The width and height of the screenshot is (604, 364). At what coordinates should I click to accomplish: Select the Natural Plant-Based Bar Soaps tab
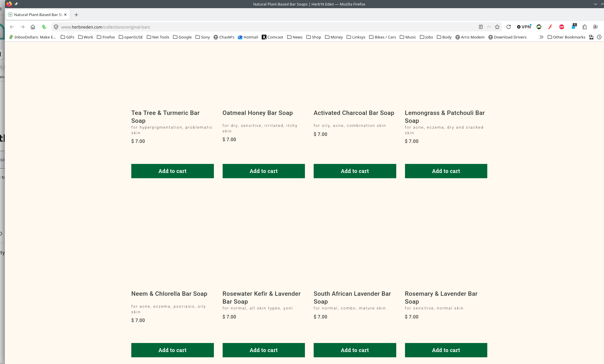pyautogui.click(x=37, y=15)
